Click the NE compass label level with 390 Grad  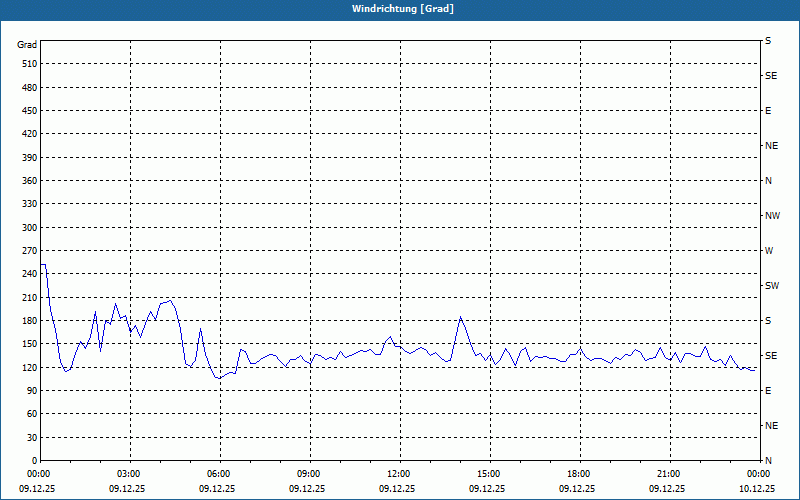point(771,146)
